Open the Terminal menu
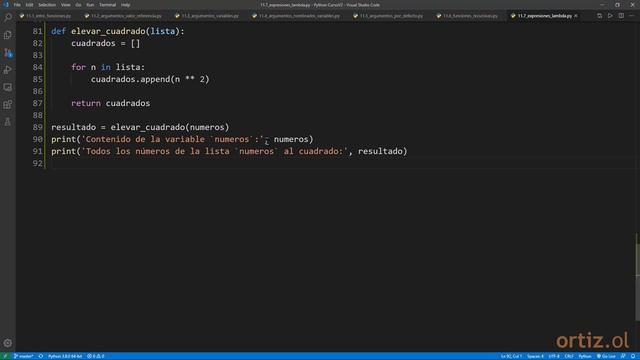Screen dimensions: 640x360 tap(107, 5)
